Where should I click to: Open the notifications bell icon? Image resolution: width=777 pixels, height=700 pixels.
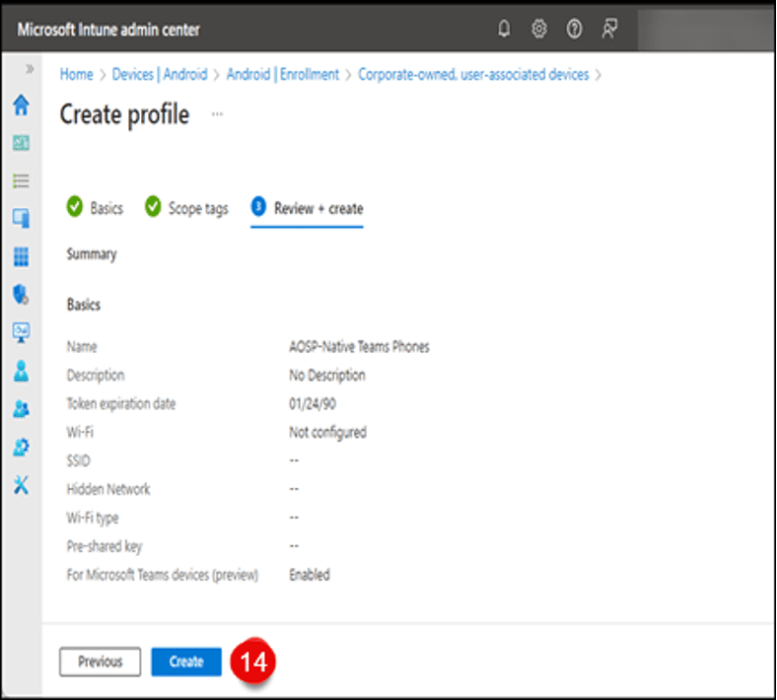504,30
